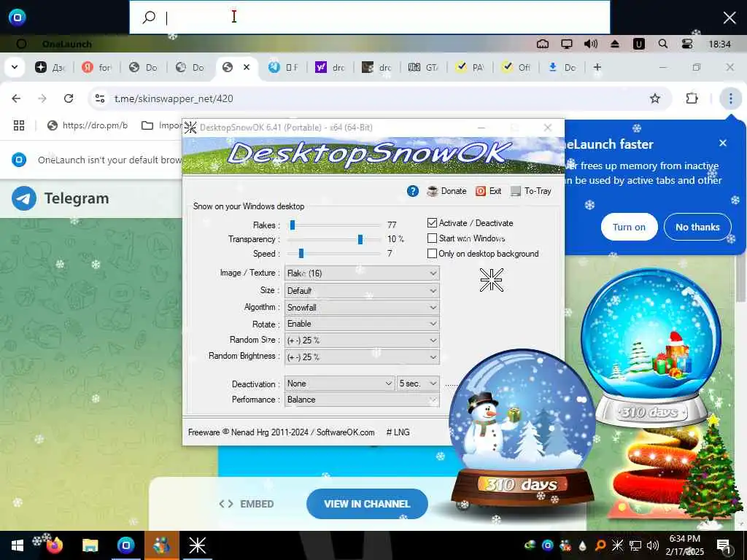This screenshot has width=747, height=560.
Task: Click the monitor icon in the OneLaunch top bar
Action: (x=566, y=44)
